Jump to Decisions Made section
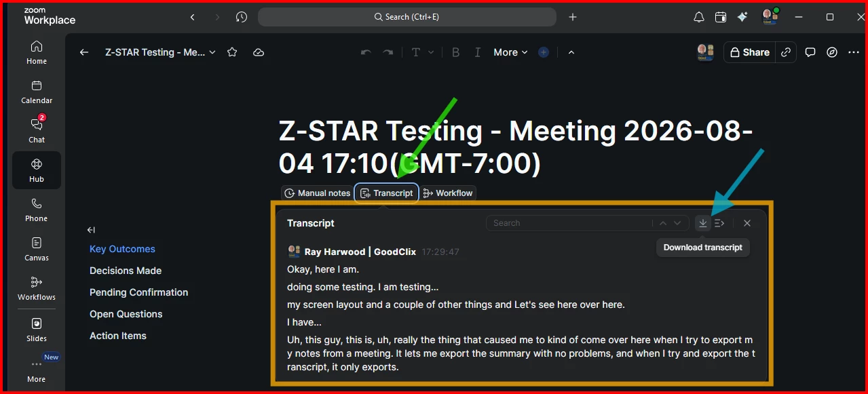Screen dimensions: 868x394 click(x=126, y=271)
